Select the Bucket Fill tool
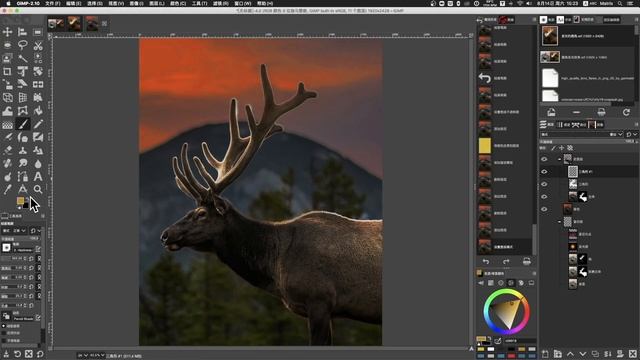 [38, 111]
